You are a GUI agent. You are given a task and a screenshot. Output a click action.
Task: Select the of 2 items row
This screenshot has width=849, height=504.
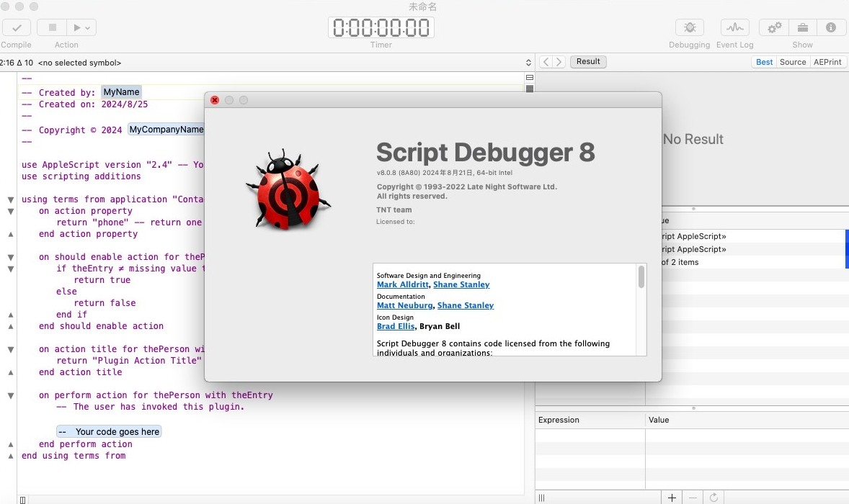coord(755,262)
